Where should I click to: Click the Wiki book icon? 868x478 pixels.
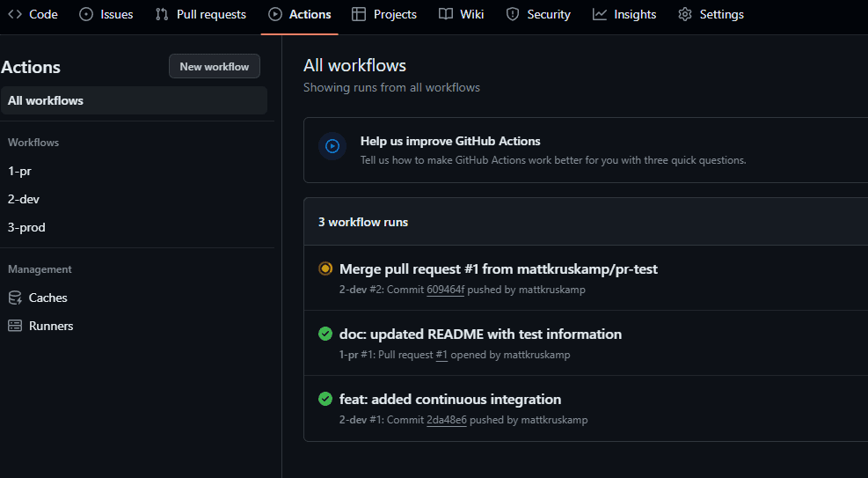[446, 14]
